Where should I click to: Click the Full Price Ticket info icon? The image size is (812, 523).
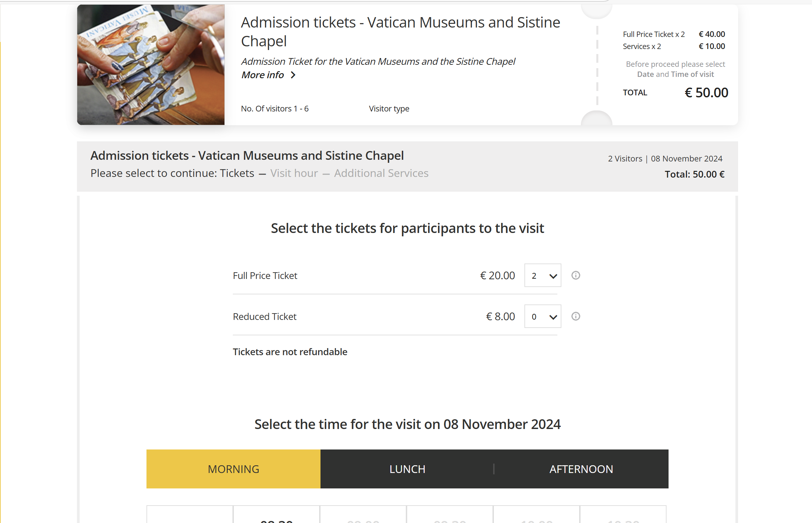tap(575, 275)
